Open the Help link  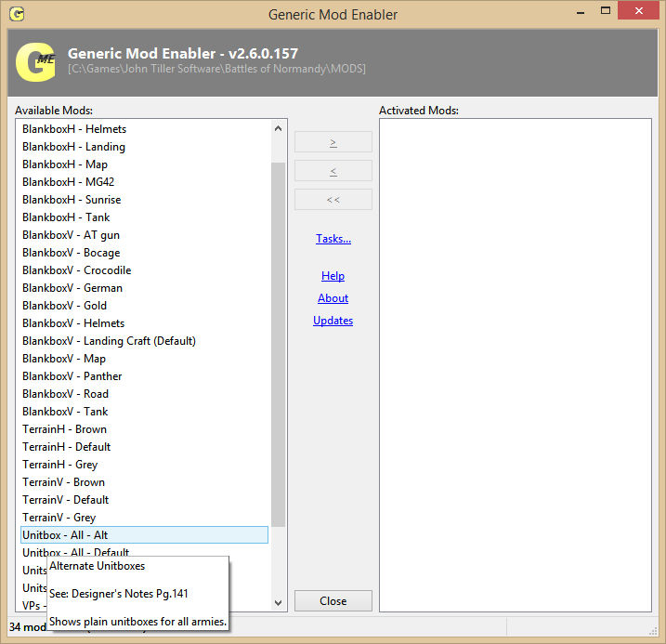point(333,276)
